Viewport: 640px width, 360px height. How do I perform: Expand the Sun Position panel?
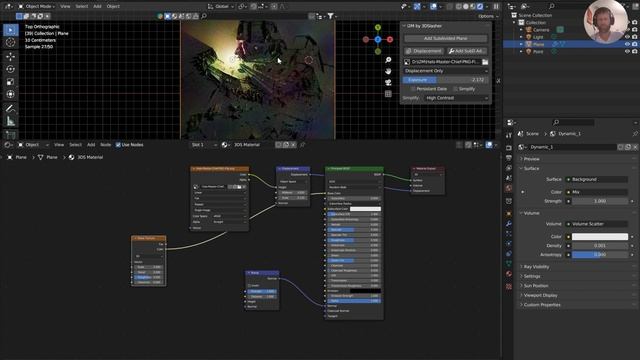click(x=536, y=286)
